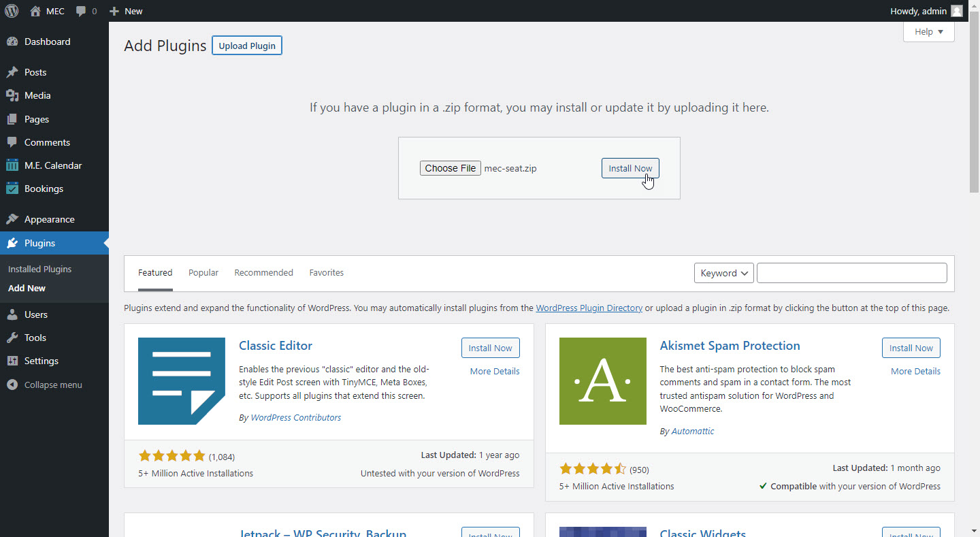Viewport: 980px width, 537px height.
Task: Select Add New submenu item
Action: [27, 288]
